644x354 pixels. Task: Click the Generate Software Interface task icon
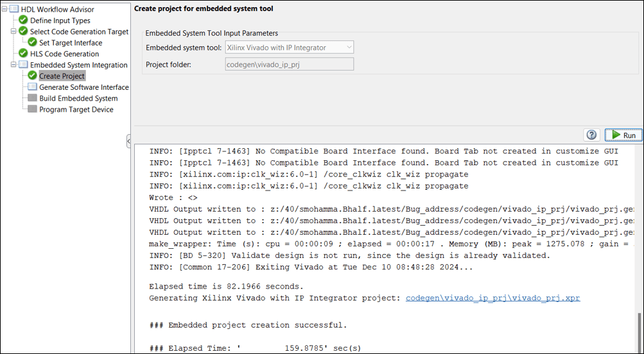(33, 87)
